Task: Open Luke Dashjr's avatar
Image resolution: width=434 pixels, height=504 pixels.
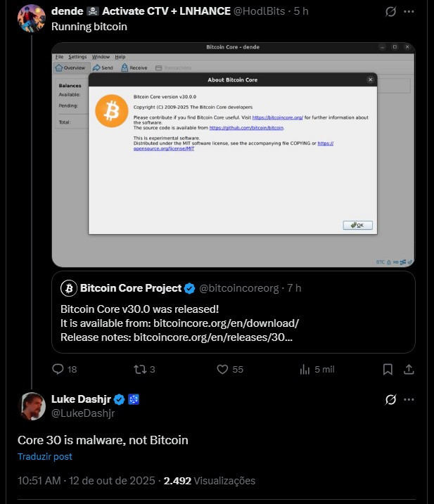Action: coord(32,406)
